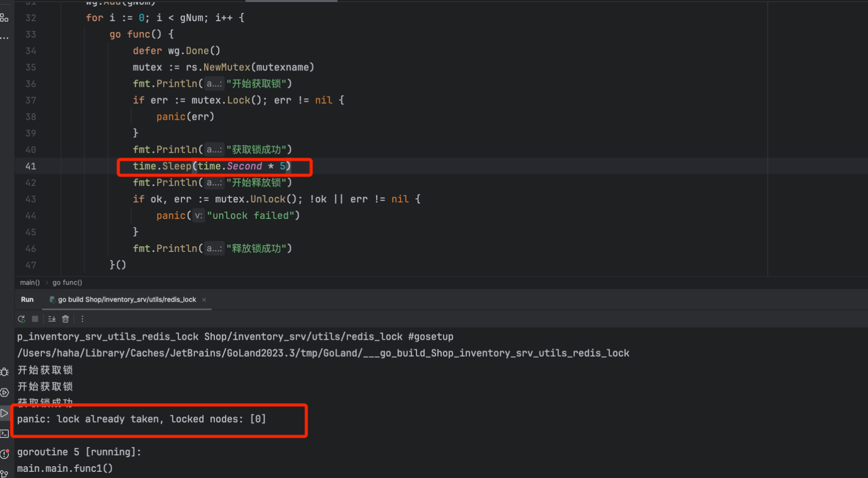Open the Terminal tool window icon

5,434
